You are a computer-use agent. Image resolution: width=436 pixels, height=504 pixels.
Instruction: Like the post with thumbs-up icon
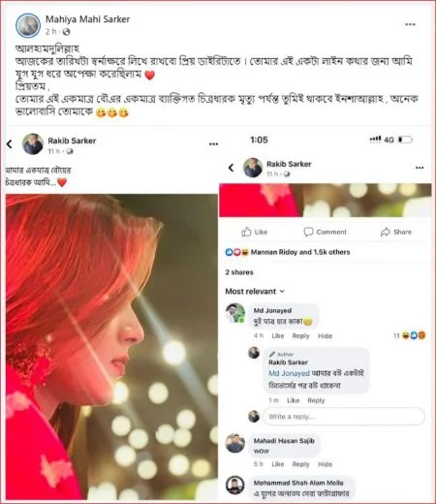point(255,232)
